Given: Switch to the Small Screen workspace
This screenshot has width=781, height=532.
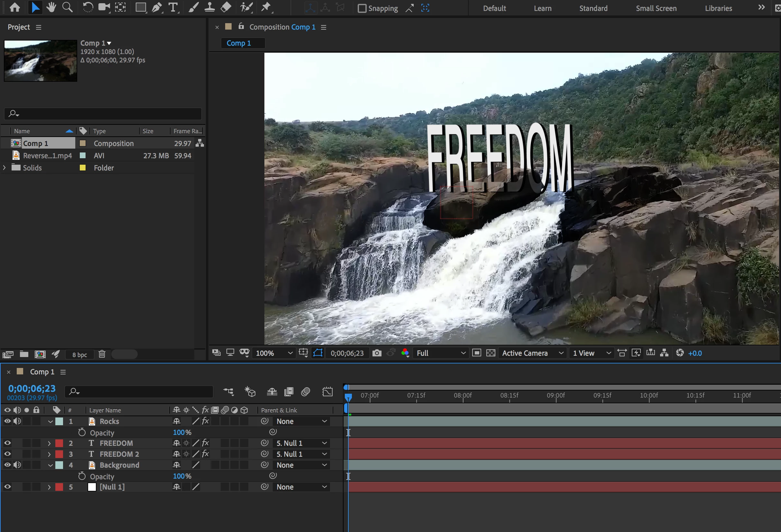Looking at the screenshot, I should 656,8.
